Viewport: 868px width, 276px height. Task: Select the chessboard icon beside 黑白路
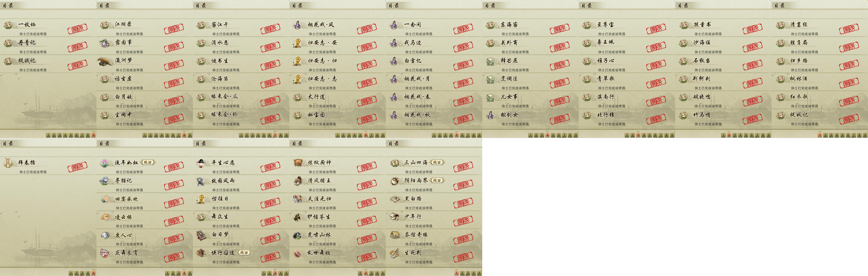point(394,199)
